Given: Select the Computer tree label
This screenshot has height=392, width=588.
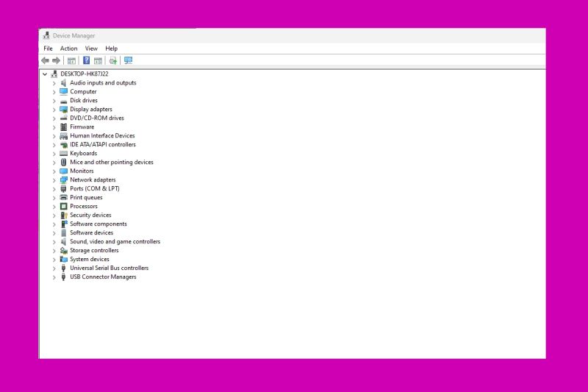Looking at the screenshot, I should pos(83,91).
